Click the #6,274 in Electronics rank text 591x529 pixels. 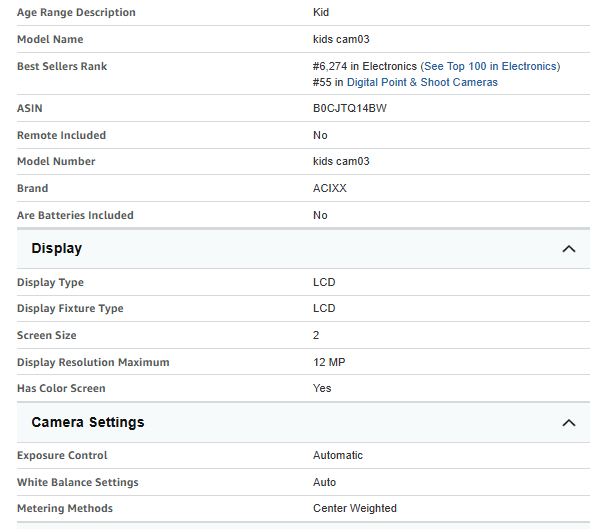(364, 66)
